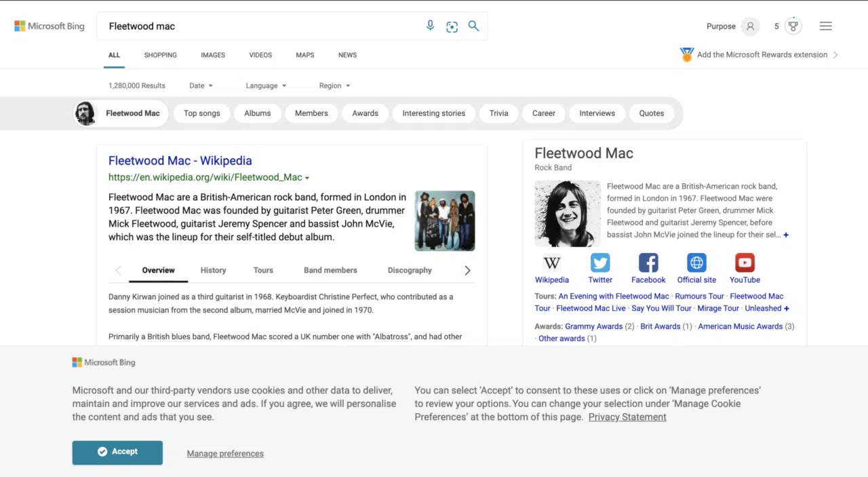Open the Twitter icon link
The image size is (868, 477).
600,263
